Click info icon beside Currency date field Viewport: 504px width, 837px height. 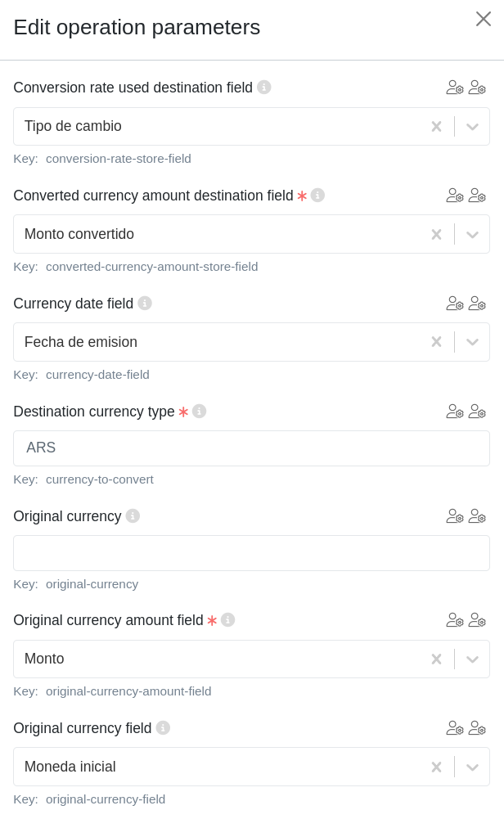click(145, 303)
